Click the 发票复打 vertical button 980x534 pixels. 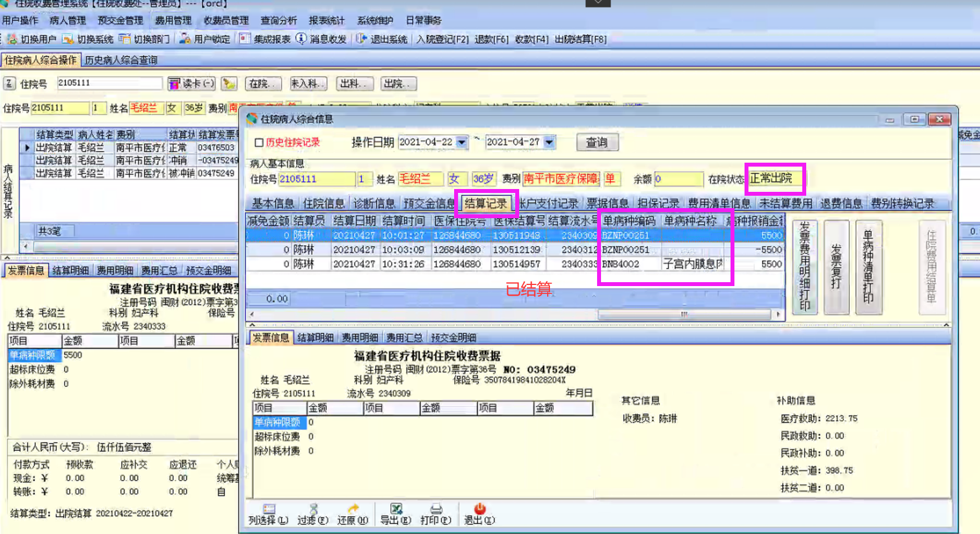tap(836, 267)
